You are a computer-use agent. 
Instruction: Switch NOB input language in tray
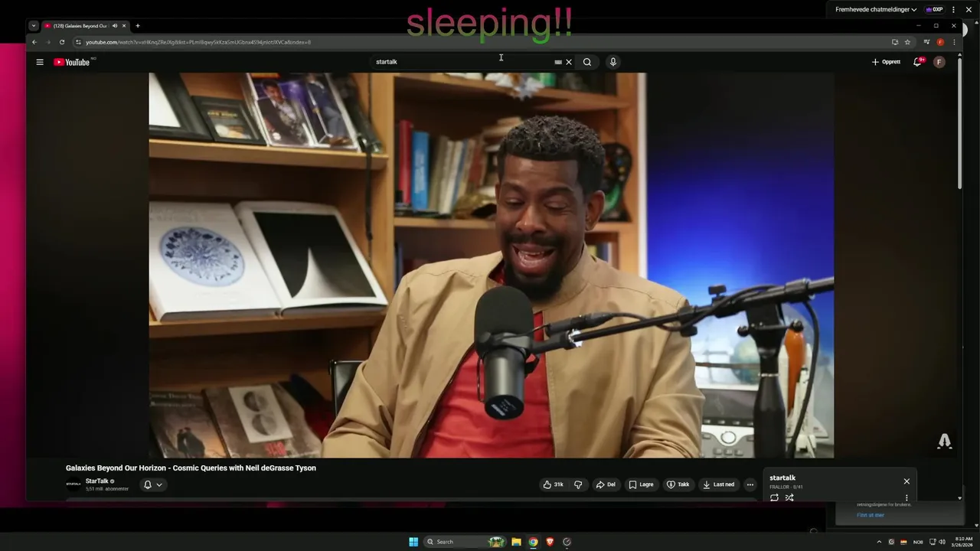[918, 542]
